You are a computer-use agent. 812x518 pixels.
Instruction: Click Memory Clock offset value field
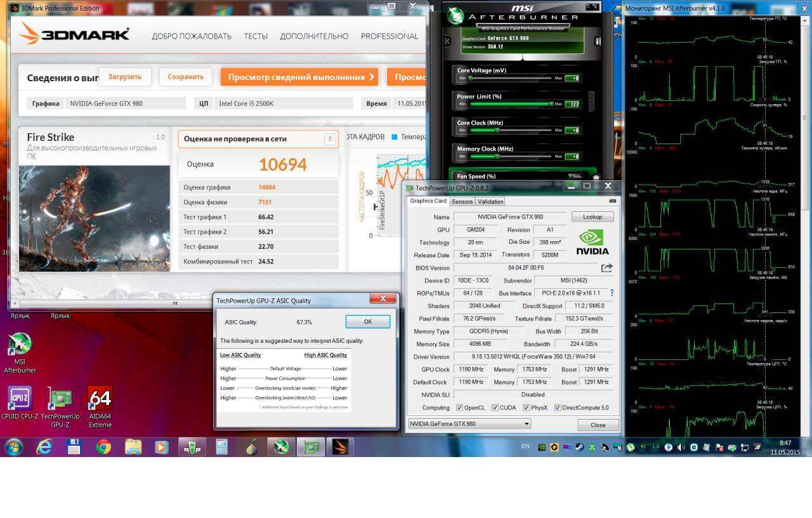point(572,156)
